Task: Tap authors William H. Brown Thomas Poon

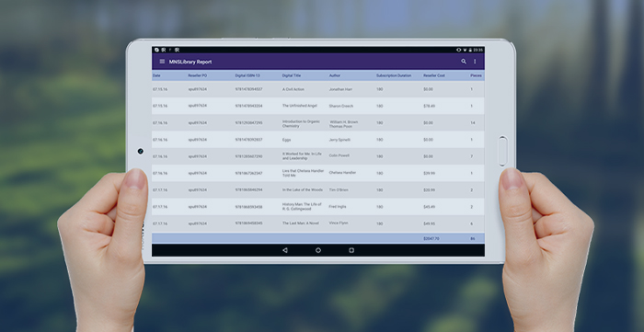Action: tap(343, 124)
